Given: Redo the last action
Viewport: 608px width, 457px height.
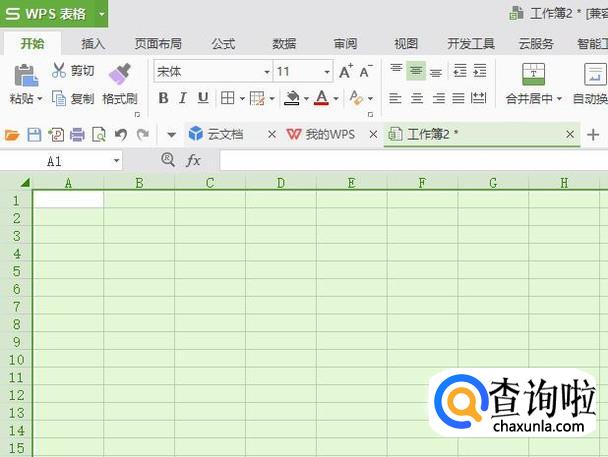Looking at the screenshot, I should pyautogui.click(x=143, y=135).
